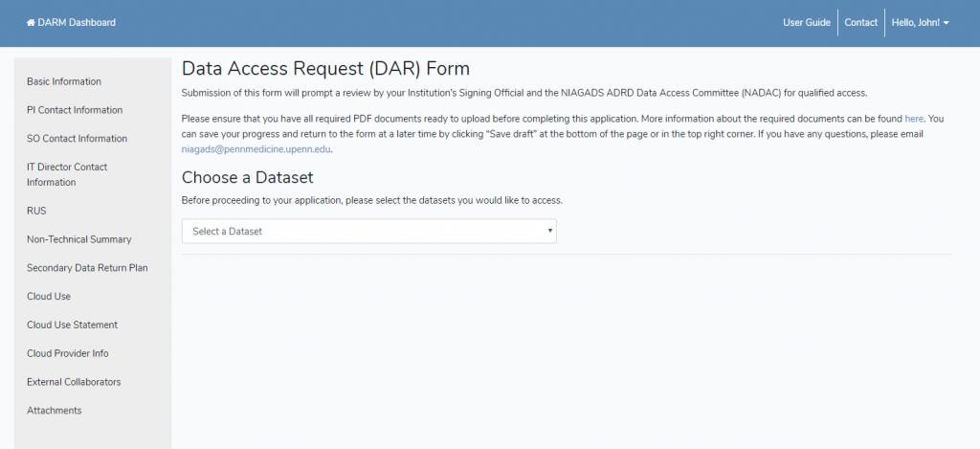
Task: Go to Attachments in the sidebar
Action: click(x=54, y=411)
